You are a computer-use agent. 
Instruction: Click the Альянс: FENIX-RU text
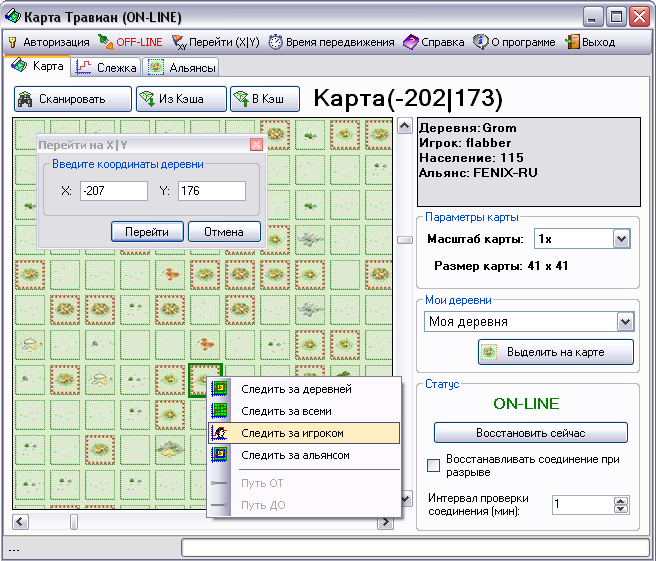pyautogui.click(x=478, y=173)
